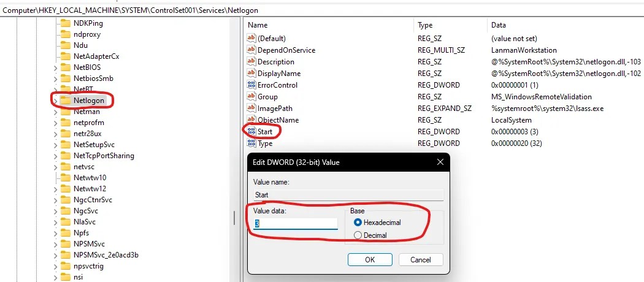644x282 pixels.
Task: Expand the netvsc tree node
Action: tap(55, 167)
